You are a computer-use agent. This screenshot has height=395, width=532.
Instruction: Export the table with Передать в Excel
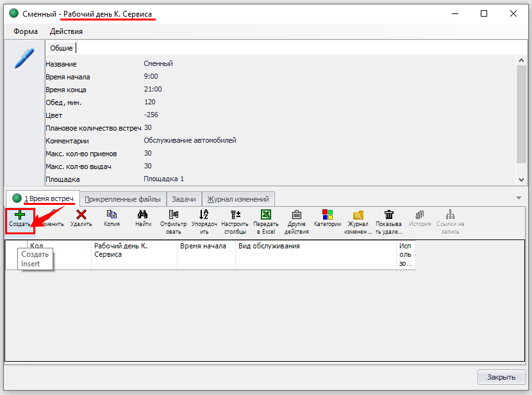point(265,215)
